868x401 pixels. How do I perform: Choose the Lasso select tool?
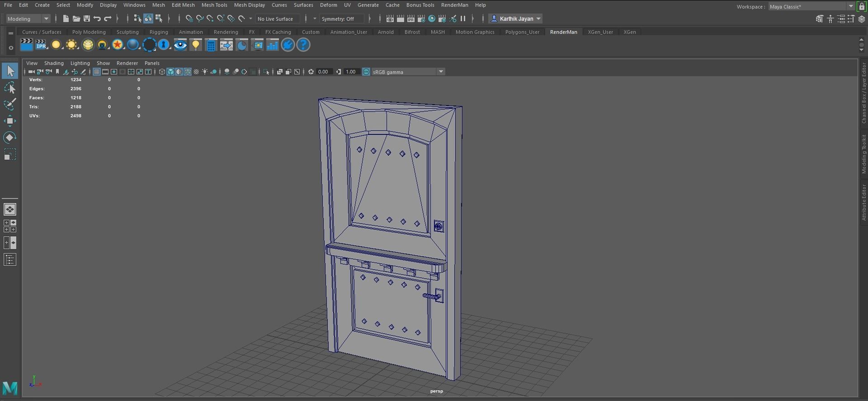pos(10,88)
